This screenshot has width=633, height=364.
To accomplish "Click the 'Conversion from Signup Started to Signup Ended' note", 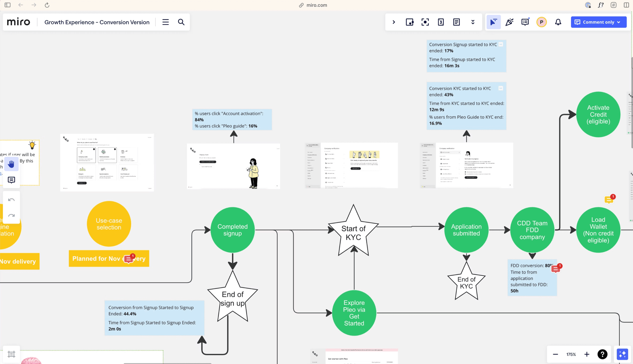I will click(x=154, y=318).
